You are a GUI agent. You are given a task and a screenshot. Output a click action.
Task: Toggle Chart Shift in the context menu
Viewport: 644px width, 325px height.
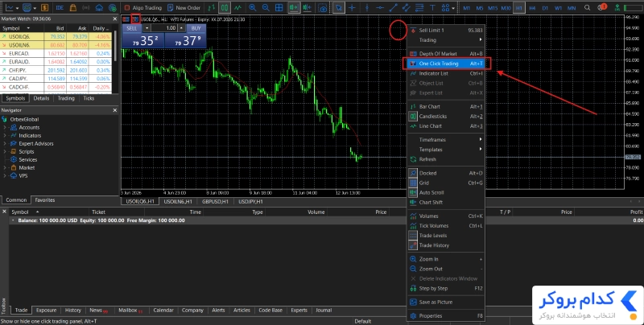point(446,202)
